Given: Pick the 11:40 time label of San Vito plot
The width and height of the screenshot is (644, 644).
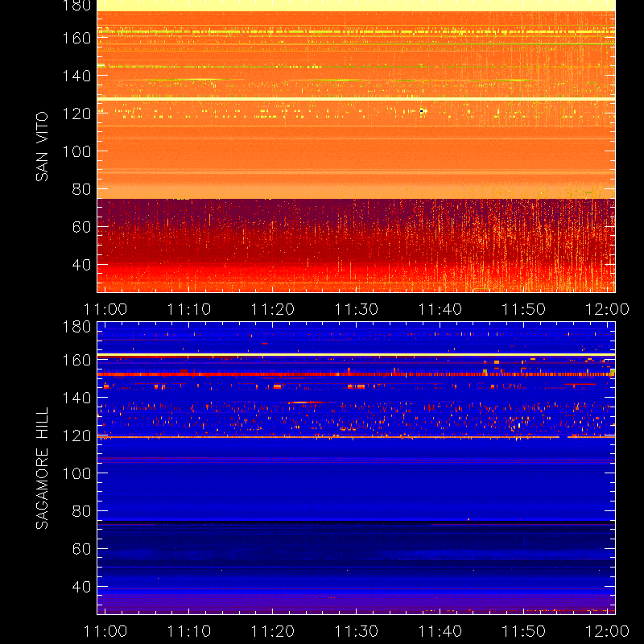Looking at the screenshot, I should pos(440,309).
